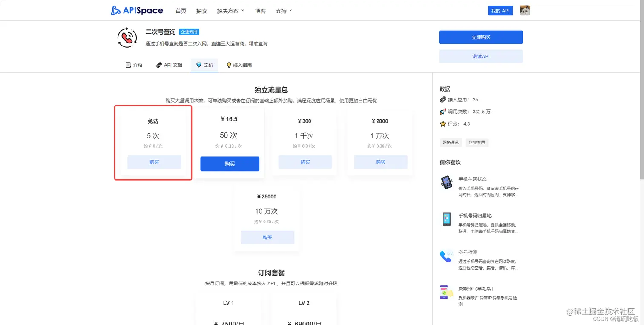Click the 手机号码归属地 phone icon
This screenshot has width=644, height=325.
click(446, 219)
